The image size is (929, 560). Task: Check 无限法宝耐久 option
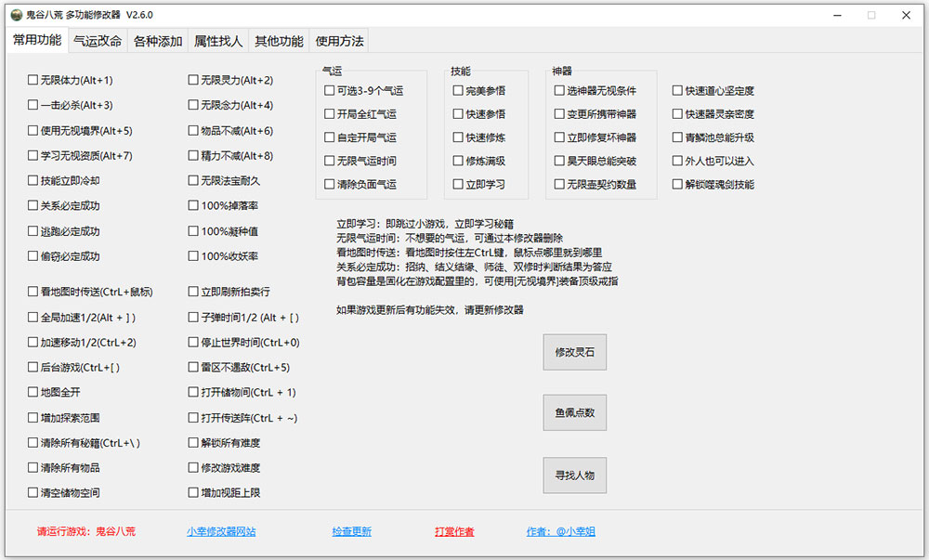point(224,180)
